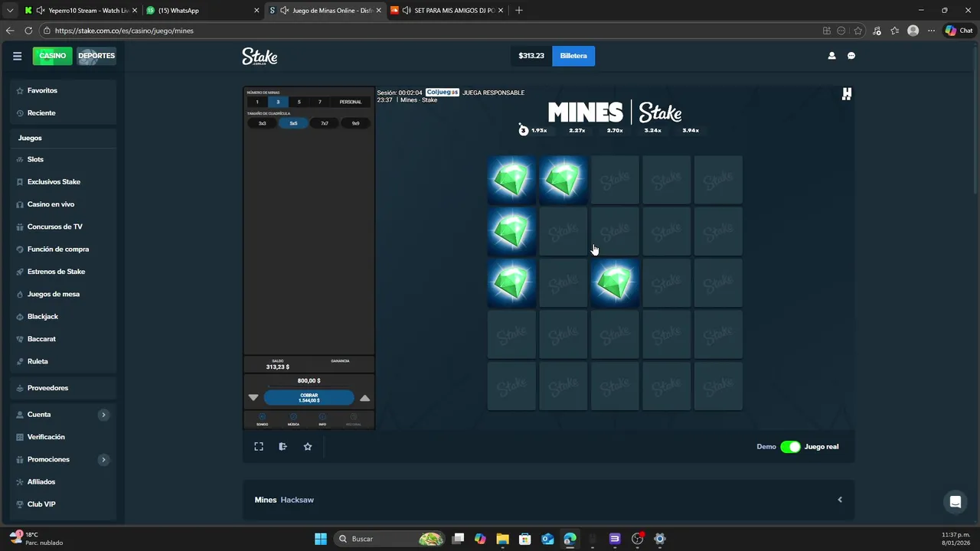Open the Stake hamburger sidebar menu
Viewport: 980px width, 551px height.
tap(17, 56)
